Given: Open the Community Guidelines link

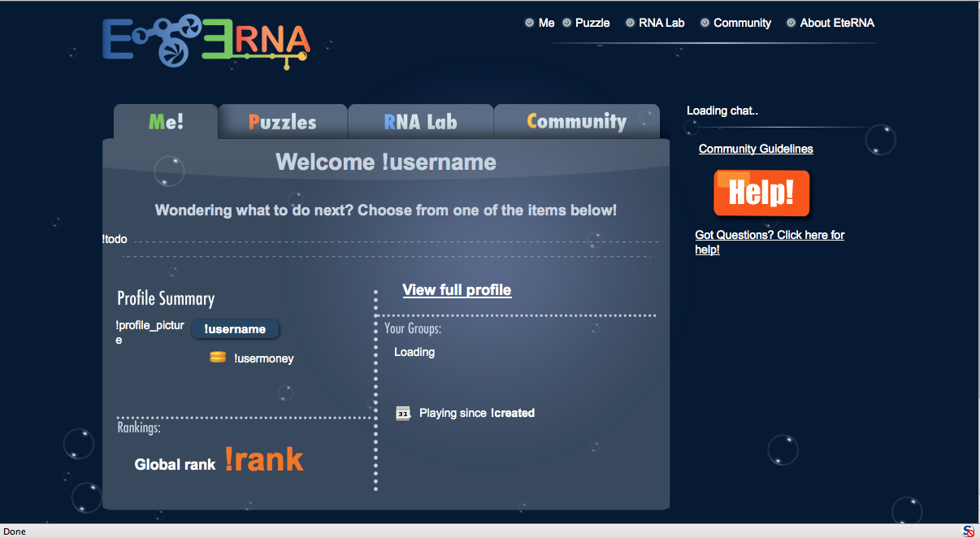Looking at the screenshot, I should [756, 149].
